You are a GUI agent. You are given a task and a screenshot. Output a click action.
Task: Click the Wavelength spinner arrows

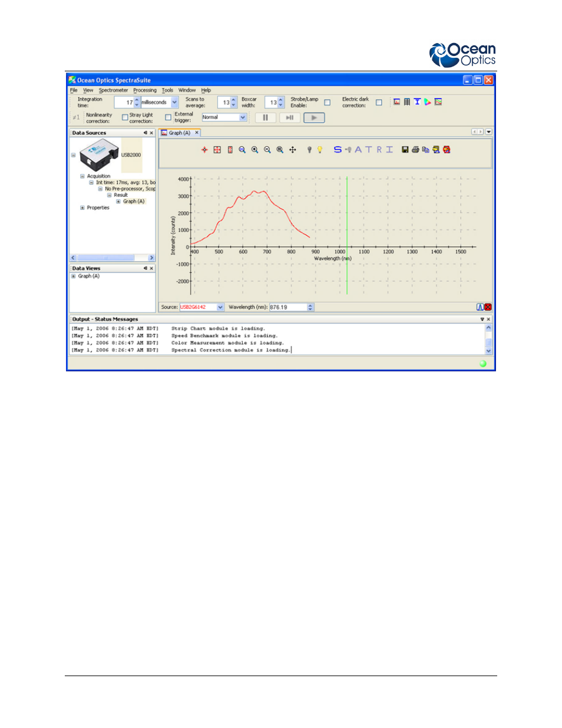310,307
